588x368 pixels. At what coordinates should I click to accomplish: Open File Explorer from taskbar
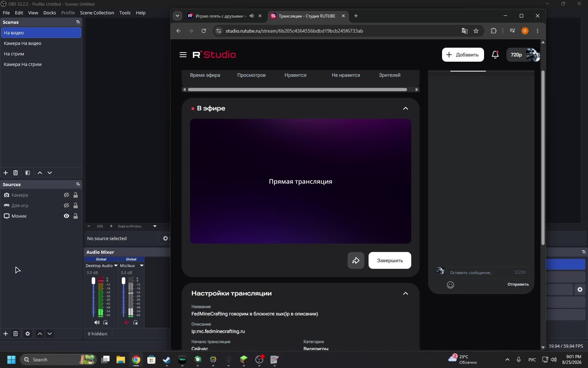[121, 360]
